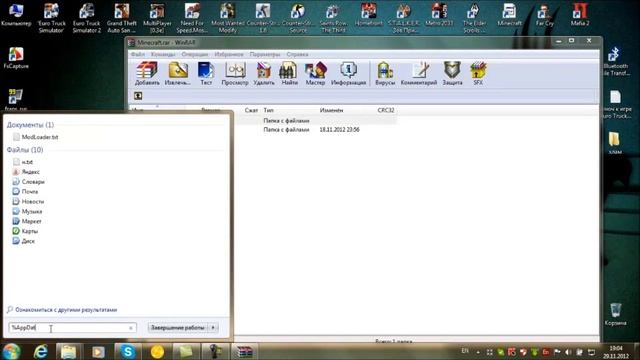The width and height of the screenshot is (640, 360).
Task: Expand the shutdown options arrow
Action: 213,328
